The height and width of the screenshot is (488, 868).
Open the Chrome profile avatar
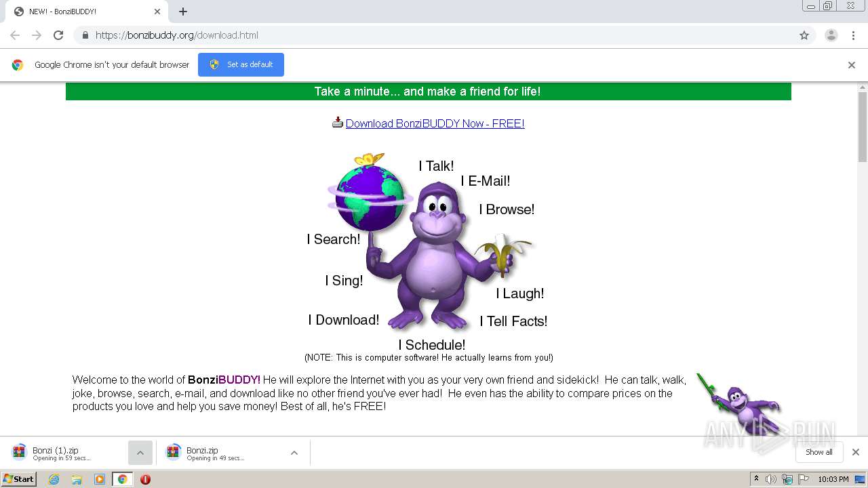pos(831,35)
